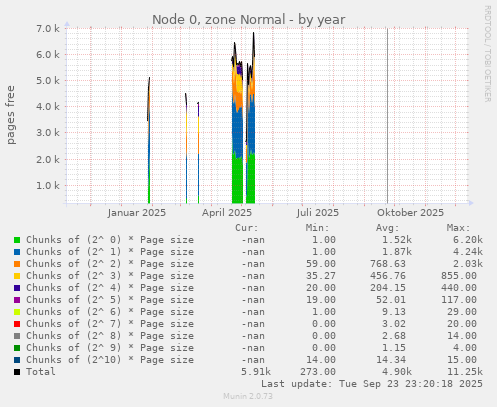Select the legend label 'Chunks of (2^ 0) * Page size'
Viewport: 497px width, 407px height.
pyautogui.click(x=110, y=240)
